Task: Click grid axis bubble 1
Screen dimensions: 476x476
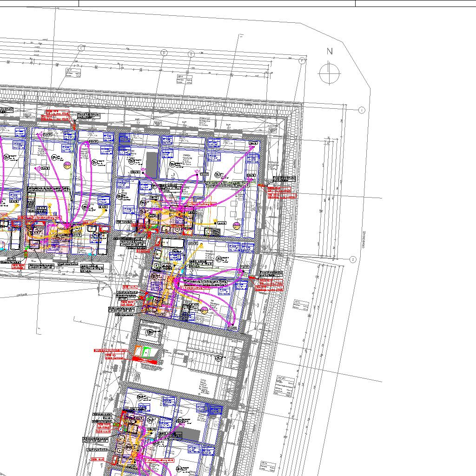Action: click(x=362, y=110)
